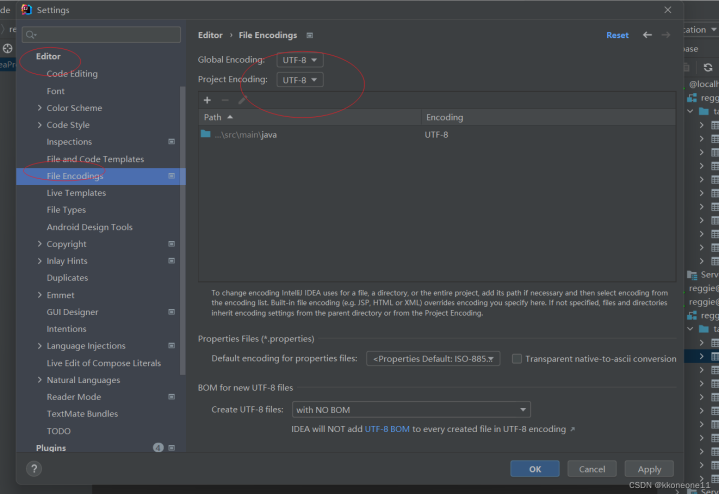Screen dimensions: 719x494
Task: Expand the Inlay Hints tree node
Action: 39,261
